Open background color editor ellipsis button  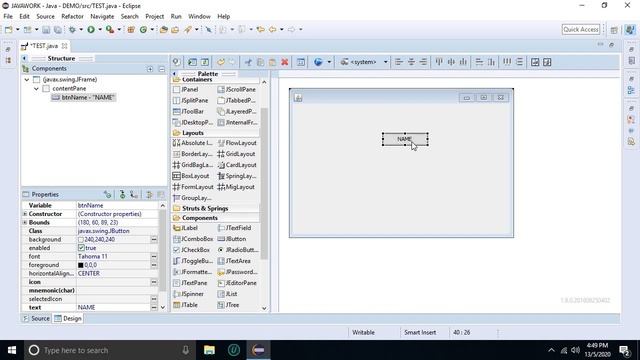(x=154, y=240)
